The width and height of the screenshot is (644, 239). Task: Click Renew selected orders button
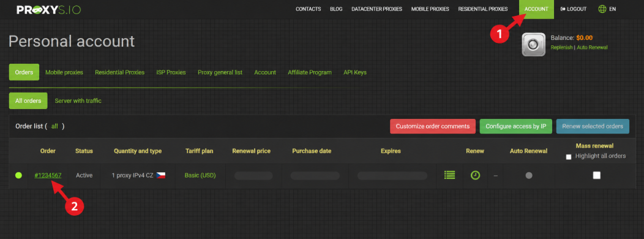[x=593, y=126]
